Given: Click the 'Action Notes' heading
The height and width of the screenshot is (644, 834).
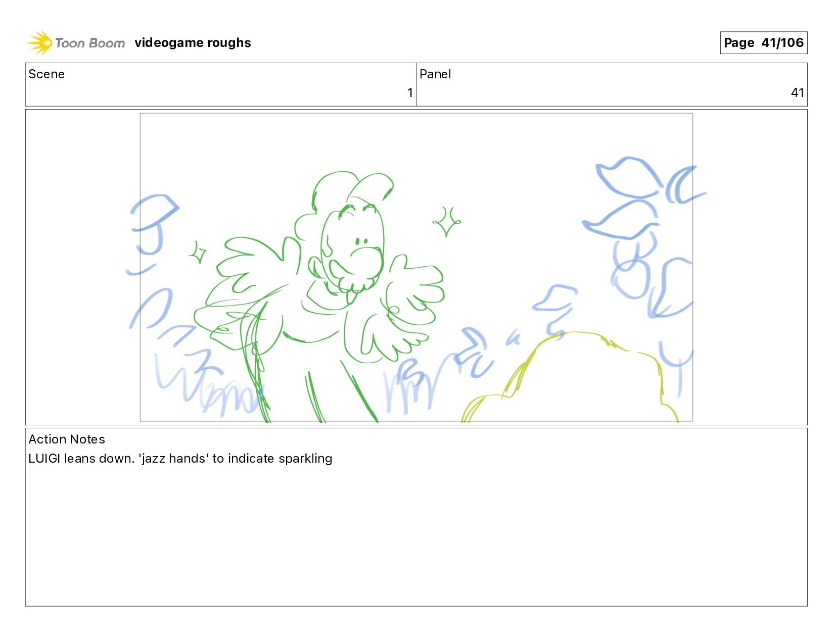Looking at the screenshot, I should pyautogui.click(x=67, y=439).
